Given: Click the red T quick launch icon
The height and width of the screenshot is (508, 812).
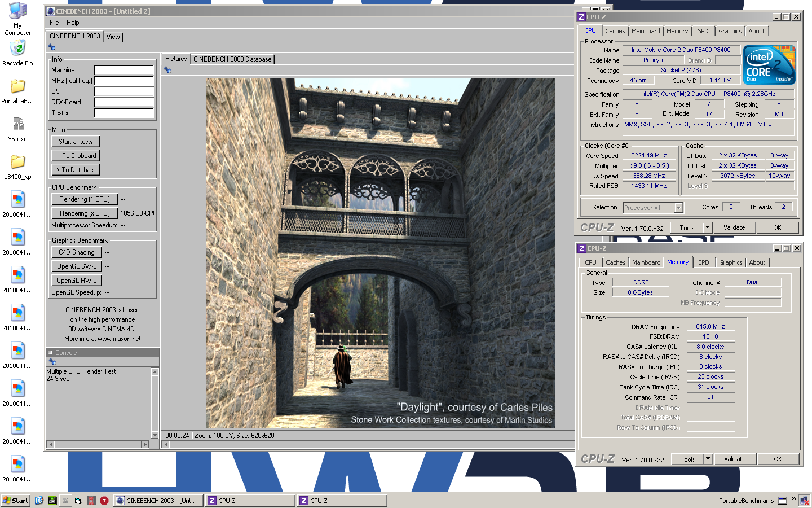Looking at the screenshot, I should click(x=104, y=501).
